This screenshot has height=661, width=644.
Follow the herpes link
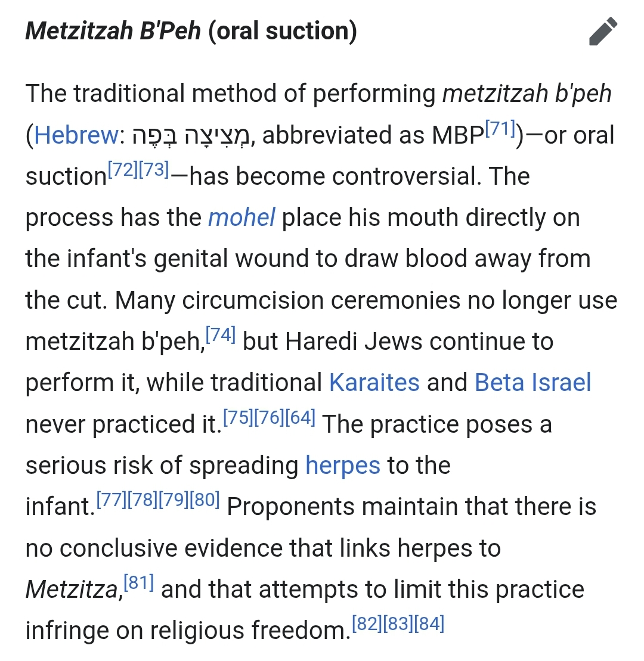tap(343, 466)
